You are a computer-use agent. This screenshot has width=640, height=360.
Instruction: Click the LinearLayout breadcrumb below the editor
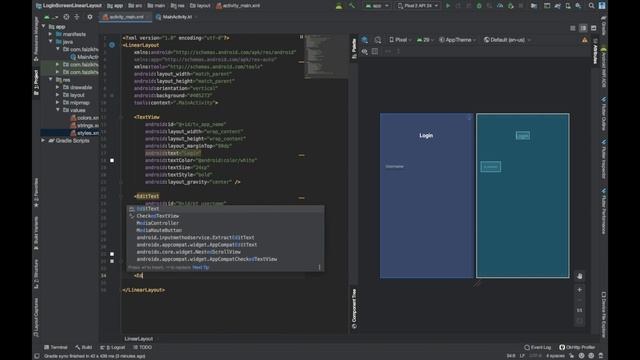(x=139, y=339)
